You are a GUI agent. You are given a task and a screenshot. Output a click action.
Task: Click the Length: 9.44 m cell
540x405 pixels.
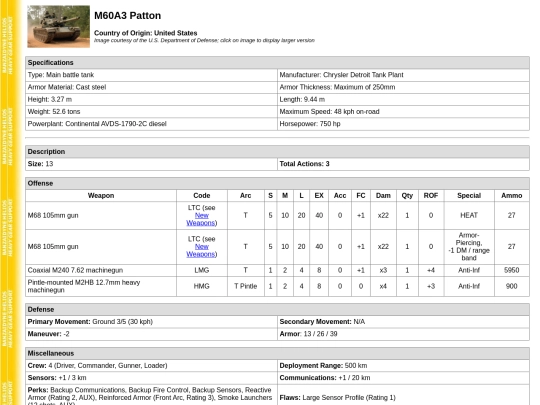403,100
